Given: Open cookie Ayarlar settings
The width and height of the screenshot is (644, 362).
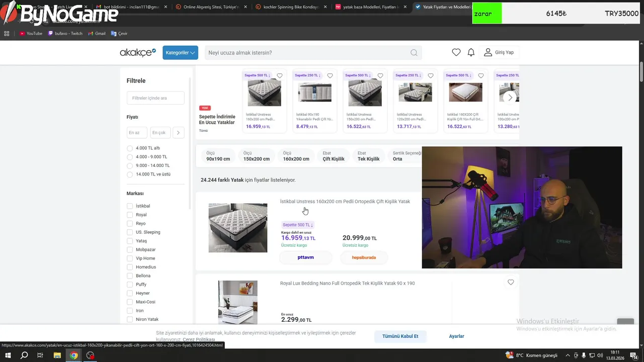Looking at the screenshot, I should 456,336.
